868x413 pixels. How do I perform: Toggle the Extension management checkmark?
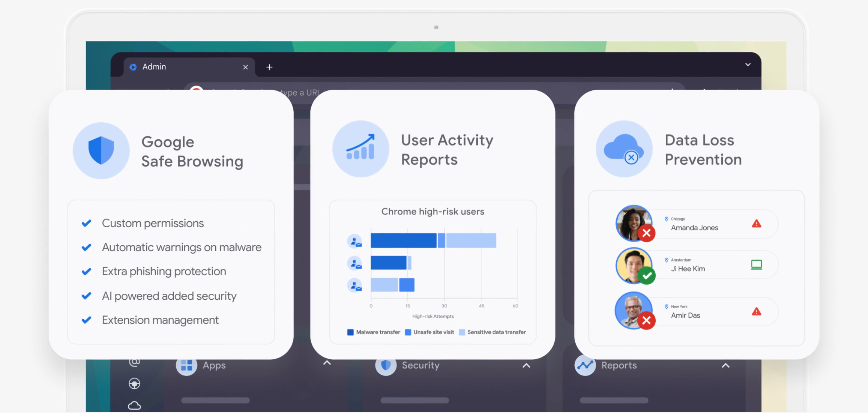(x=87, y=320)
